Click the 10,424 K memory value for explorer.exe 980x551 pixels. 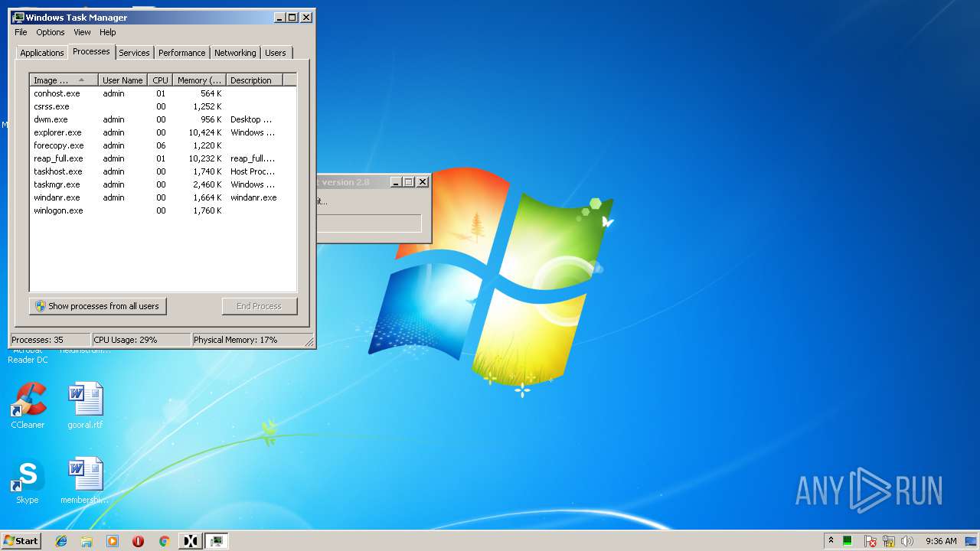[204, 132]
